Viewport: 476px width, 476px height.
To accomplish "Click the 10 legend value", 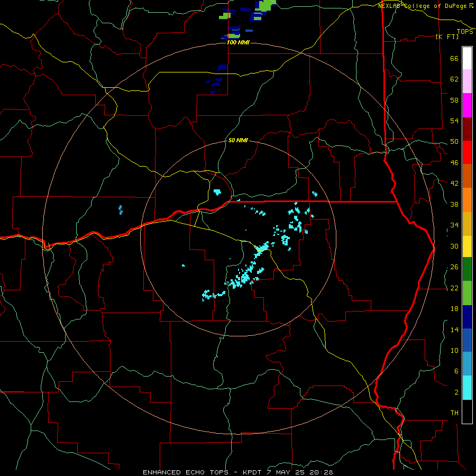I will pyautogui.click(x=454, y=350).
